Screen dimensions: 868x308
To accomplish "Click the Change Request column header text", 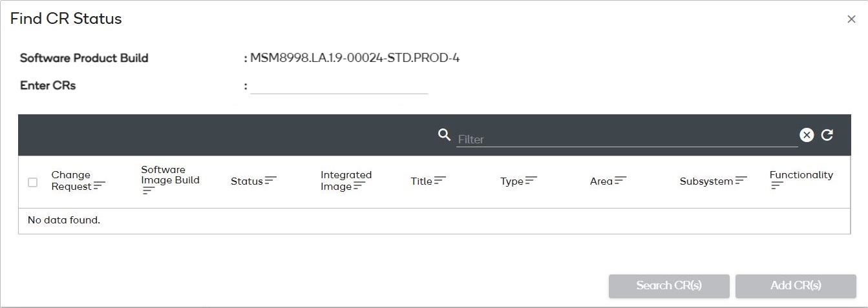I will pos(71,180).
